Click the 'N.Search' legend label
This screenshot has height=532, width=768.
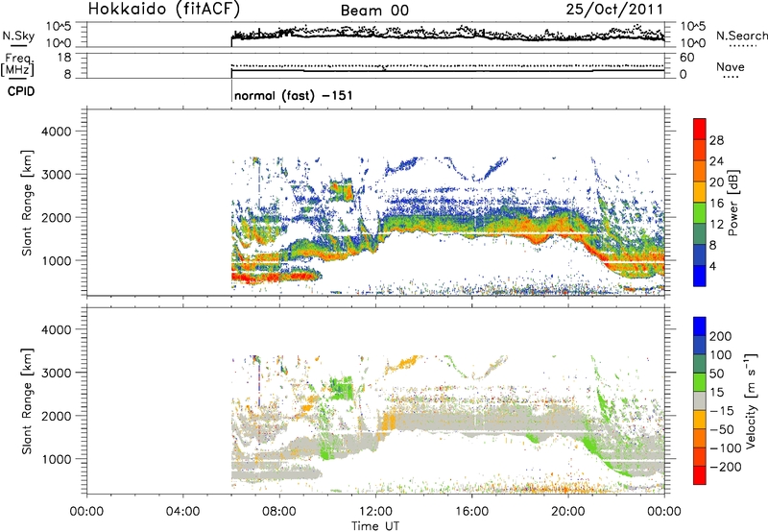[741, 36]
